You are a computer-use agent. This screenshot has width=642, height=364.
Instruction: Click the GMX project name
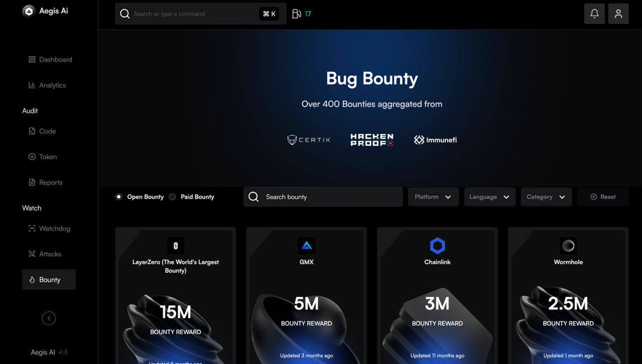[307, 262]
